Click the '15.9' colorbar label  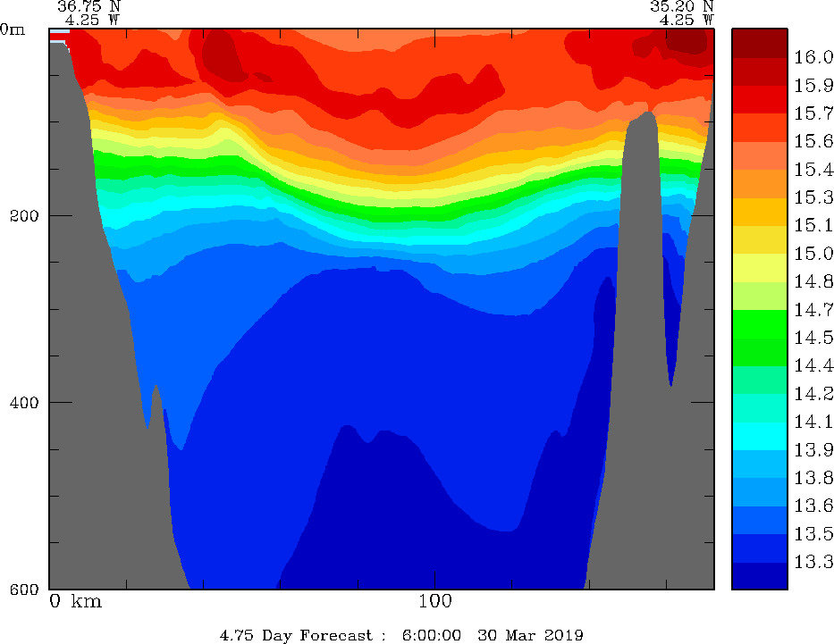(813, 86)
